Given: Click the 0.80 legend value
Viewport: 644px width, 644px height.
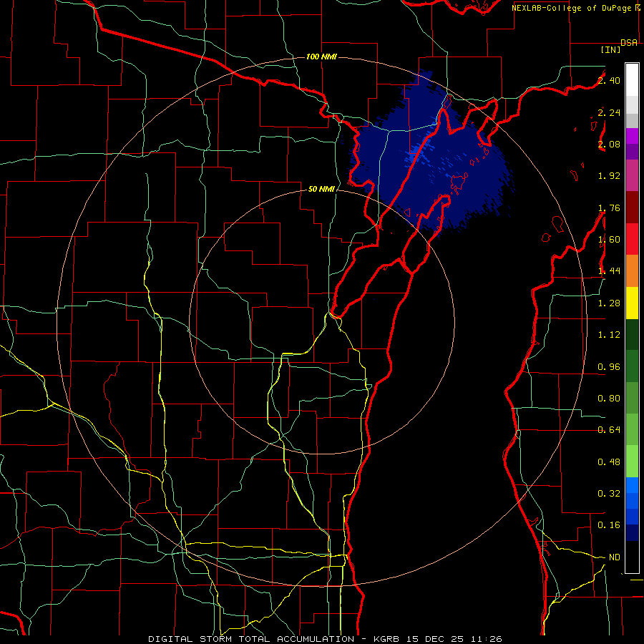Looking at the screenshot, I should (609, 399).
